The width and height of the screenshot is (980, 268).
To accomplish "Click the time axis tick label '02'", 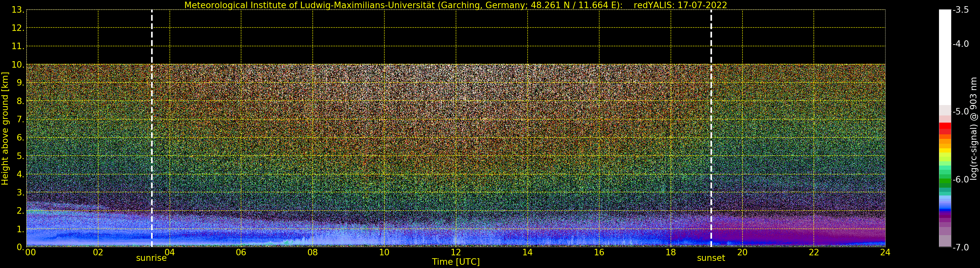I will click(x=98, y=252).
